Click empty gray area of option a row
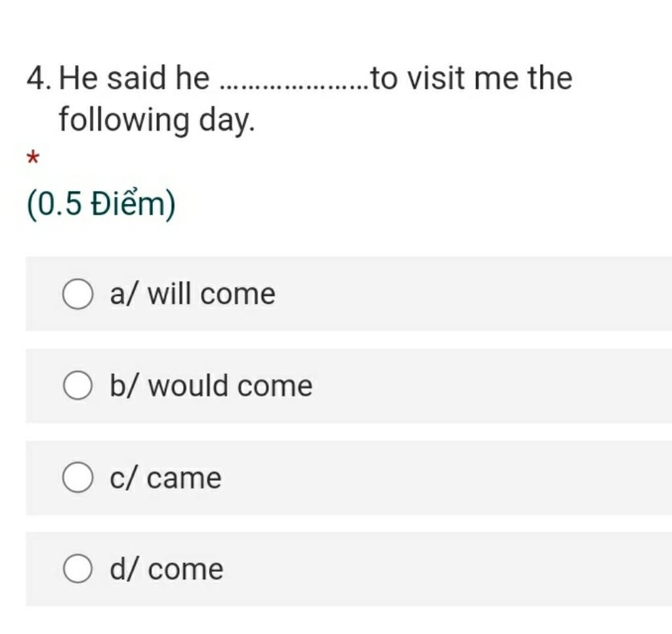The width and height of the screenshot is (672, 634). click(471, 294)
